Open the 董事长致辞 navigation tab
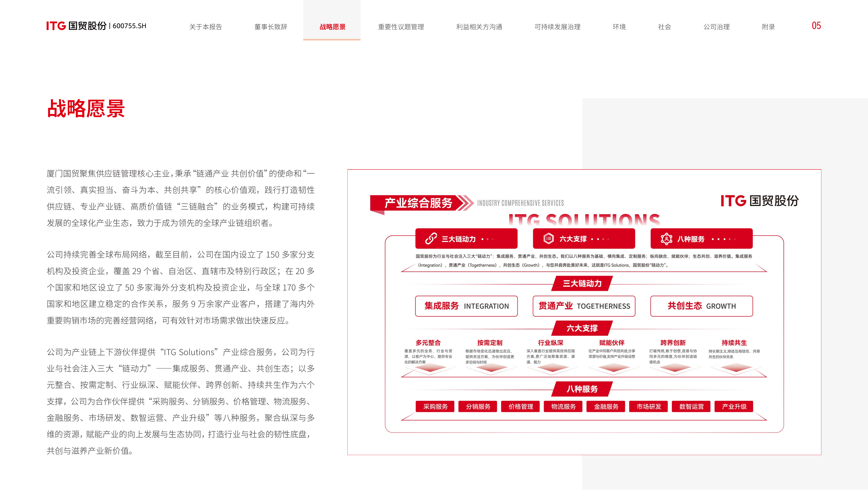 click(x=271, y=27)
